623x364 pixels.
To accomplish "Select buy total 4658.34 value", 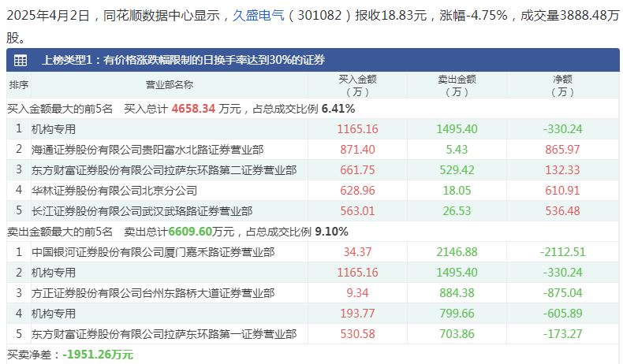I will (x=193, y=109).
